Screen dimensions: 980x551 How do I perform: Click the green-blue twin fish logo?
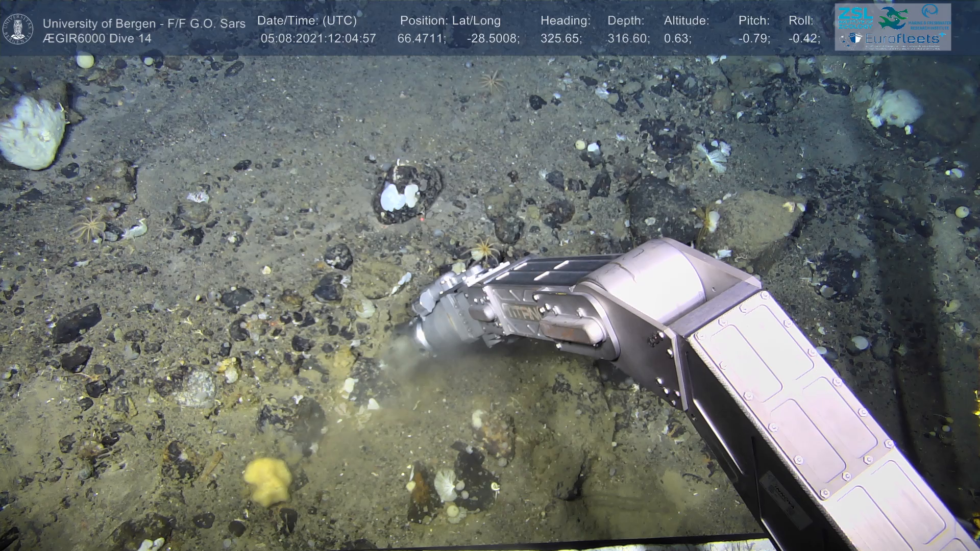[892, 17]
